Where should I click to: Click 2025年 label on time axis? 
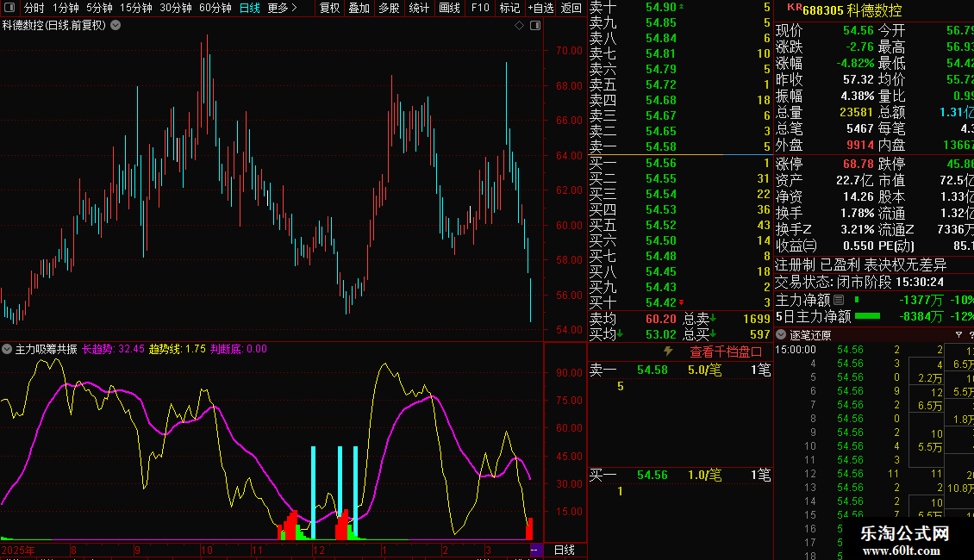click(19, 550)
